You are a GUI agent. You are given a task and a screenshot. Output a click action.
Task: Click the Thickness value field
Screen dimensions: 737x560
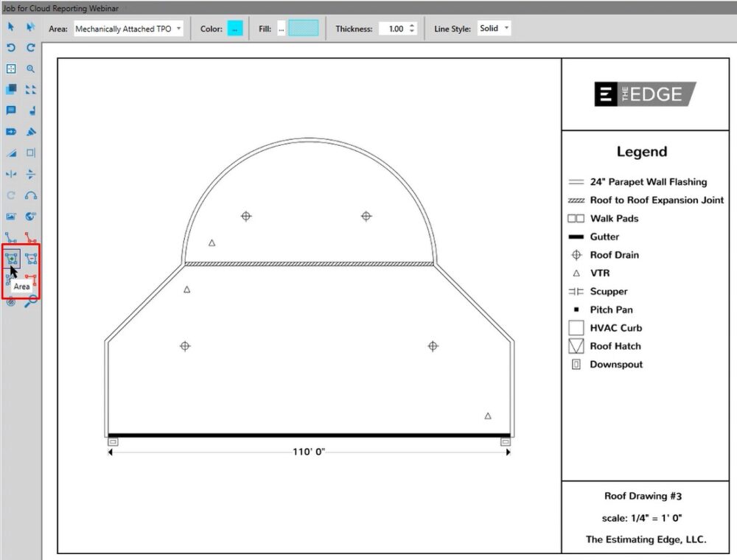click(x=394, y=29)
